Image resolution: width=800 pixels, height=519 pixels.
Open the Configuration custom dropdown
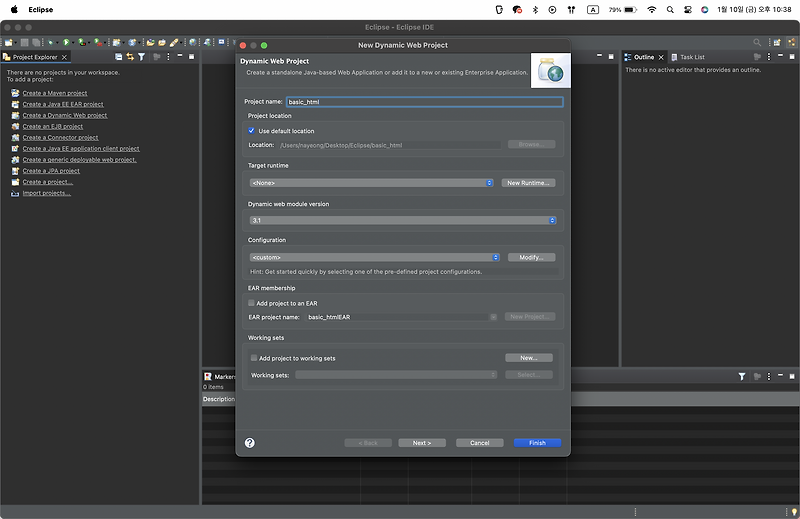pos(374,257)
